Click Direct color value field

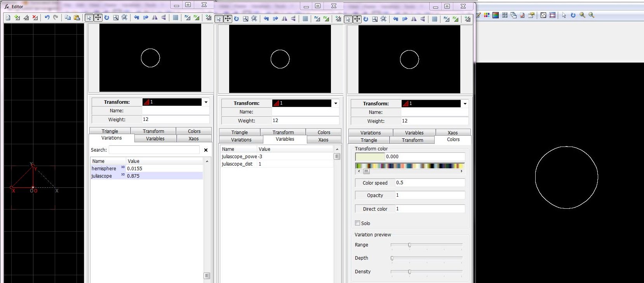[x=430, y=209]
